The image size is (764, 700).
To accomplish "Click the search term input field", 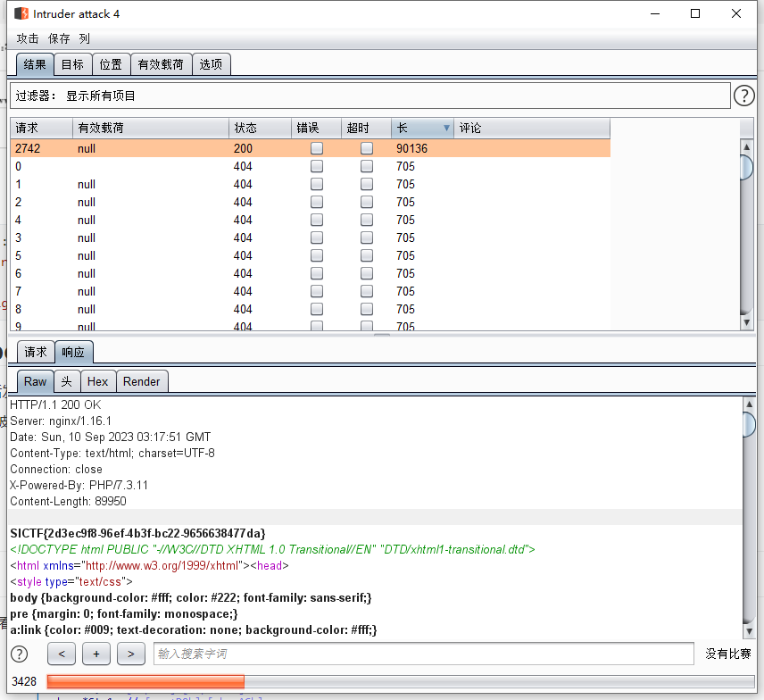I will [x=423, y=654].
